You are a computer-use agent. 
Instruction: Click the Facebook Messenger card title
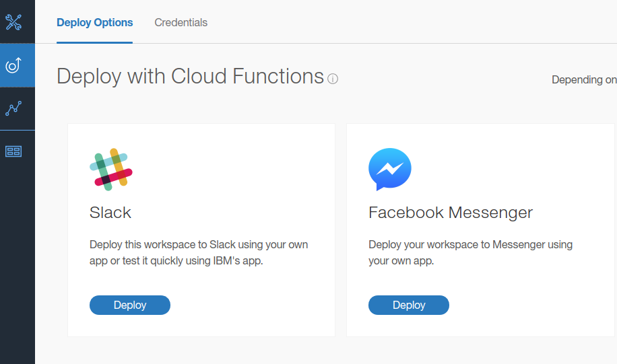[x=451, y=213]
